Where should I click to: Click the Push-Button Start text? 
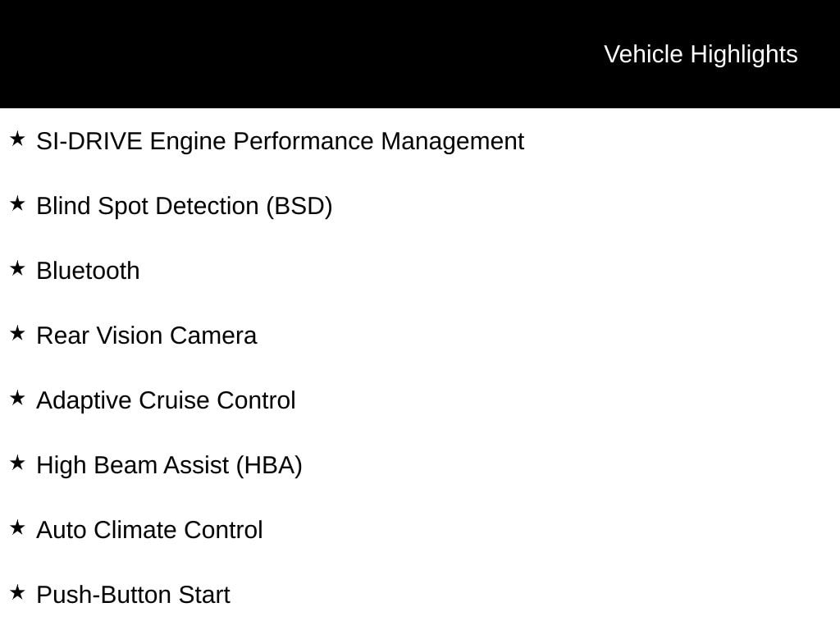pos(133,595)
